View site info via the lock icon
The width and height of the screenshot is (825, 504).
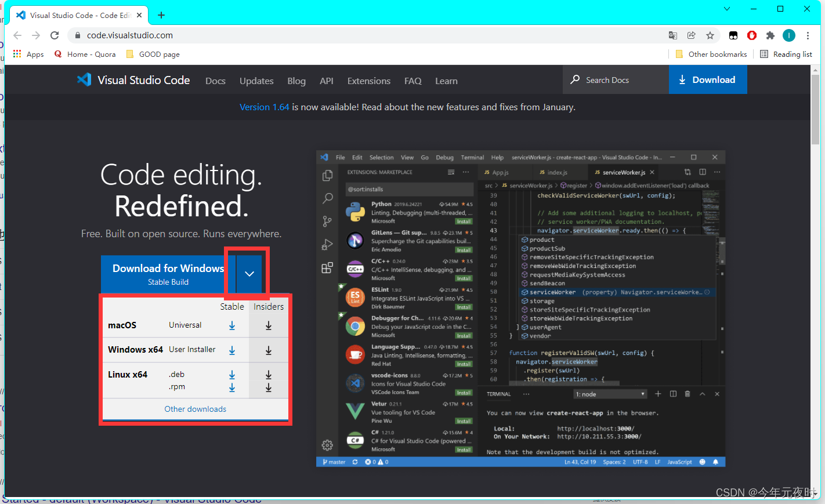78,35
